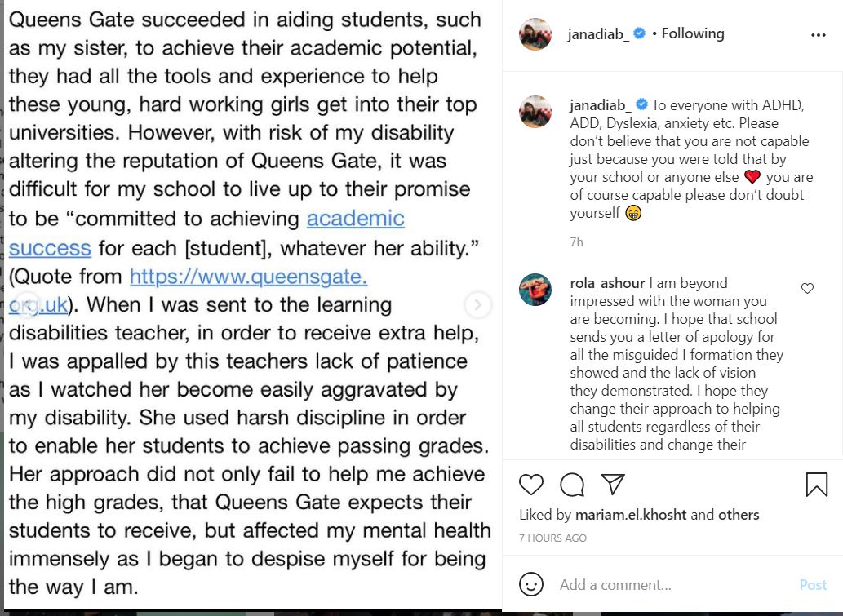Open janadiab_ profile picture in header
This screenshot has width=843, height=616.
click(x=535, y=34)
